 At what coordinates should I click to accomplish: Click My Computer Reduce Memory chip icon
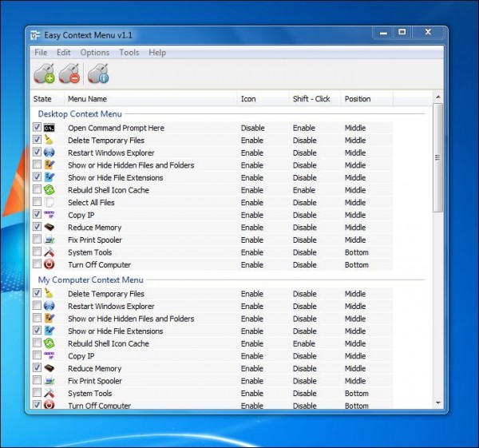click(x=49, y=368)
